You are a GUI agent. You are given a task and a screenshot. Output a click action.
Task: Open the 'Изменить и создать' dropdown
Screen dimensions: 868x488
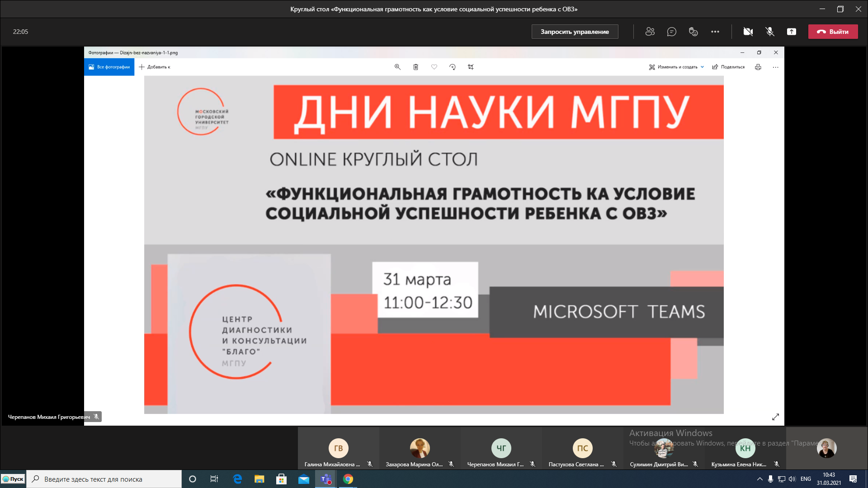click(x=676, y=67)
